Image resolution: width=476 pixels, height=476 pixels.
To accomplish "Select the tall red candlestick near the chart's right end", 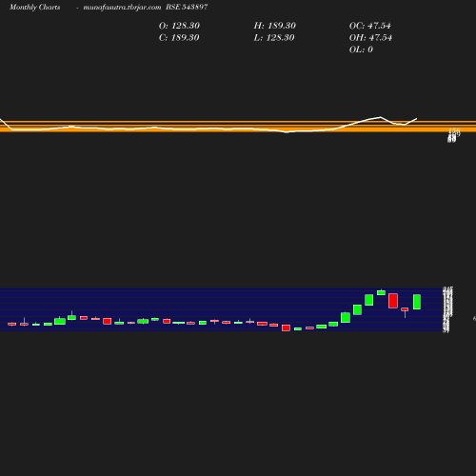I will click(x=393, y=301).
